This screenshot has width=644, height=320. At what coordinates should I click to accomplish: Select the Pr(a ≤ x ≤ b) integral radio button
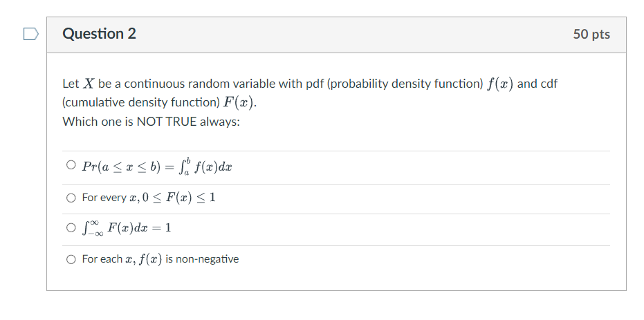click(x=71, y=167)
